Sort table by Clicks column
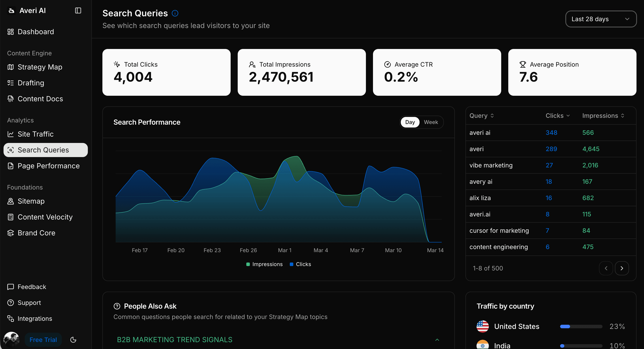Image resolution: width=644 pixels, height=349 pixels. click(x=557, y=116)
